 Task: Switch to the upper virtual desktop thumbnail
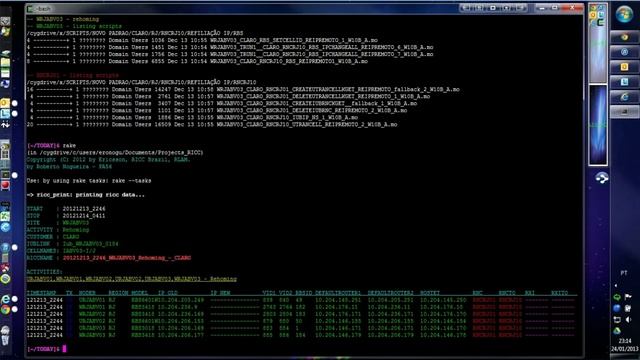click(x=598, y=42)
